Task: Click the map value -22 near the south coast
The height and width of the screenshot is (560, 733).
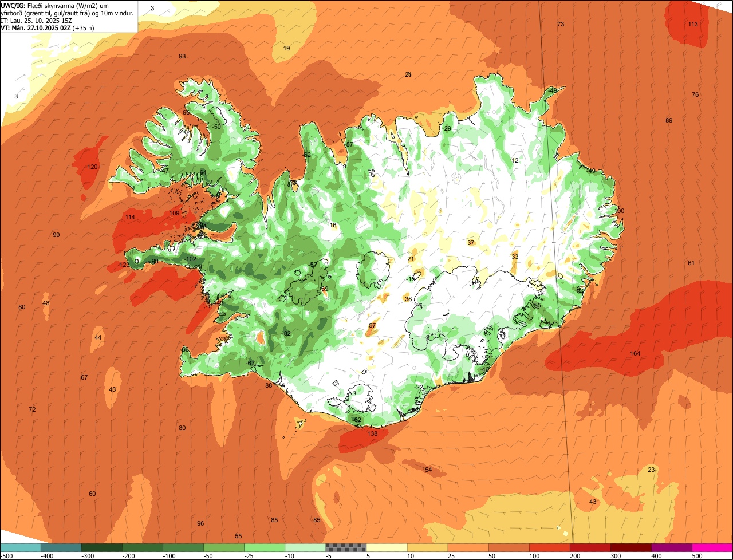Action: coord(419,388)
